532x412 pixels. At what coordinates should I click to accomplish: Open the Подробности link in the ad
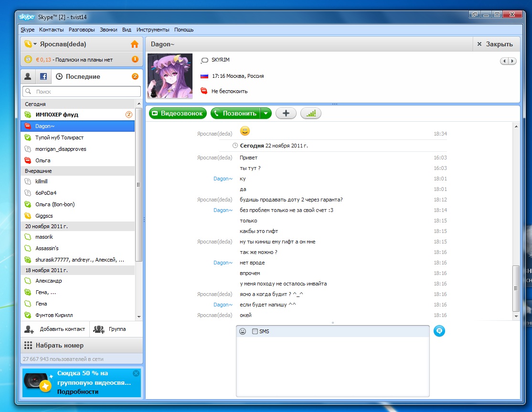coord(78,391)
